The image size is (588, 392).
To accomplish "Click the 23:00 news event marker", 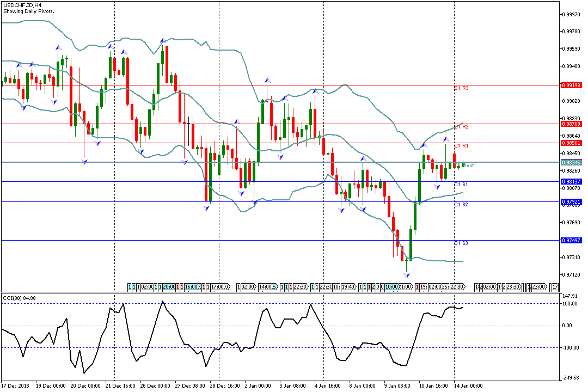I will [x=538, y=287].
